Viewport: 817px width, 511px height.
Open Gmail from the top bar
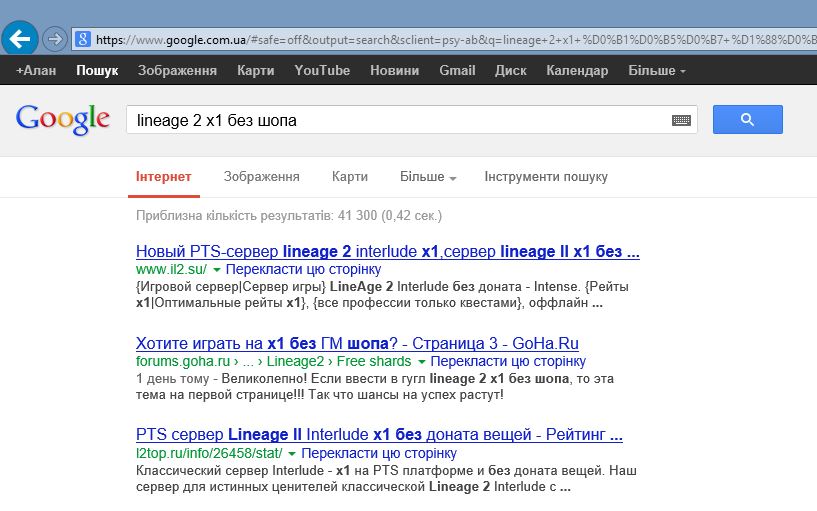tap(457, 70)
